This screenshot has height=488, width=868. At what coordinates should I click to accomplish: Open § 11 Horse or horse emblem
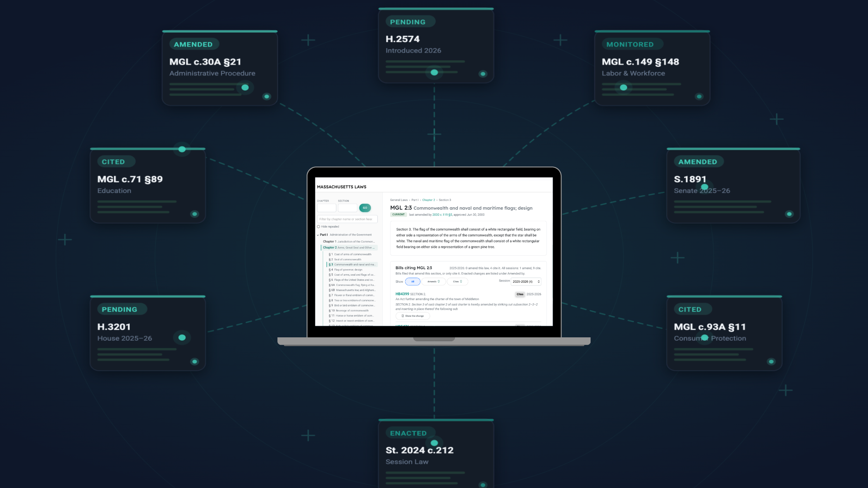(352, 316)
